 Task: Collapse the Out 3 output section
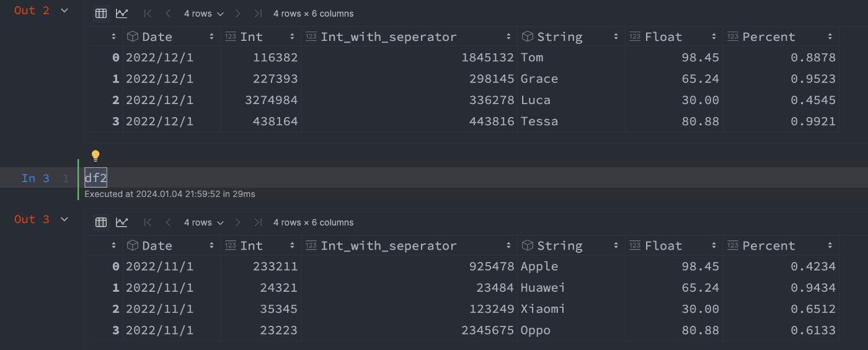point(64,219)
